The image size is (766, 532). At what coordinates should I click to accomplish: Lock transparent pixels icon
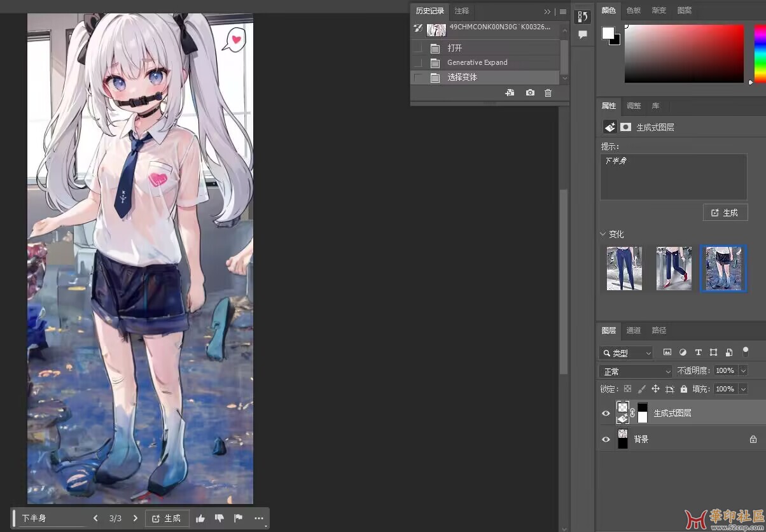[627, 389]
